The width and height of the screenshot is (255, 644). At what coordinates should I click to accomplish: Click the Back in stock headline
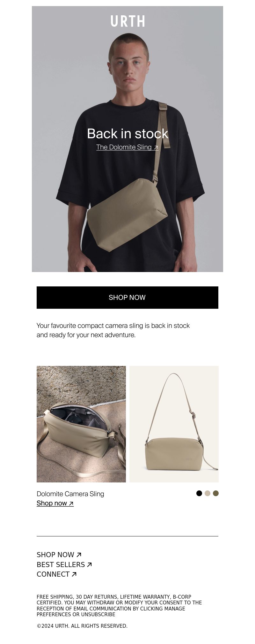click(x=127, y=133)
